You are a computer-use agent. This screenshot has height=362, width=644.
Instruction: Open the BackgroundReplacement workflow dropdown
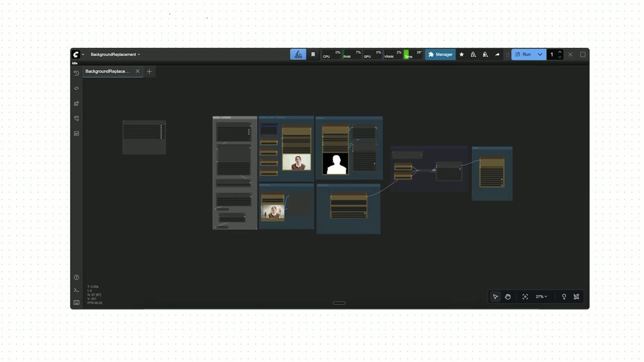pyautogui.click(x=115, y=54)
